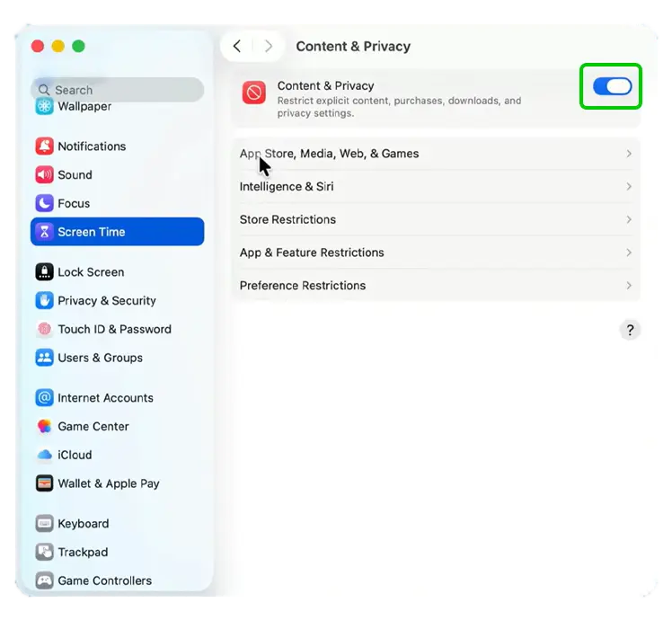
Task: Click the Search field in sidebar
Action: (117, 90)
